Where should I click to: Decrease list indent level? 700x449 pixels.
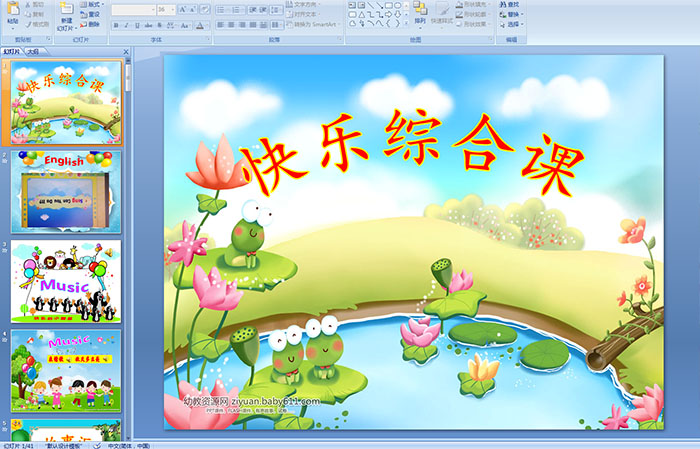[252, 9]
